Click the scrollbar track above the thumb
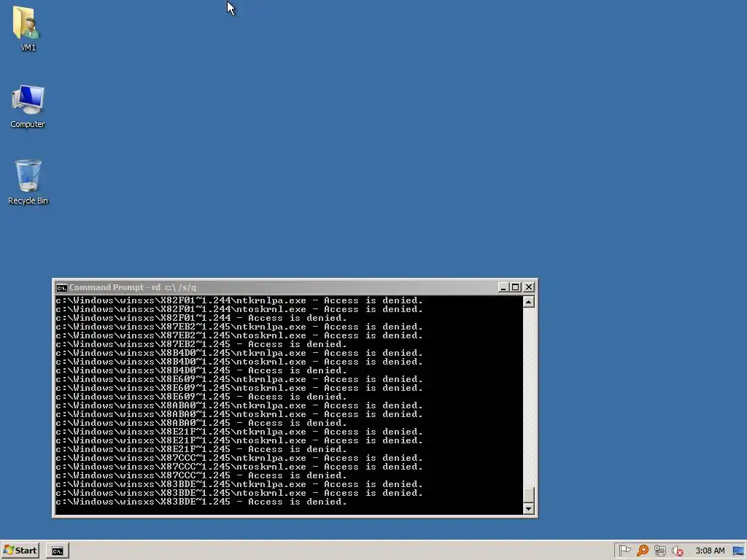This screenshot has width=747, height=560. click(x=528, y=397)
